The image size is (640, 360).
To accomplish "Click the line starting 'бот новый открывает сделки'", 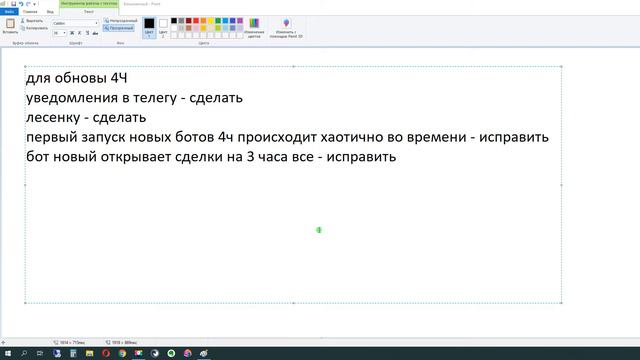I will point(211,157).
